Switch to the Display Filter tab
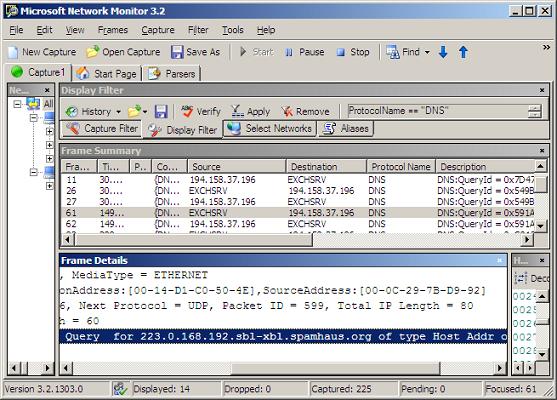The image size is (557, 400). coord(182,130)
